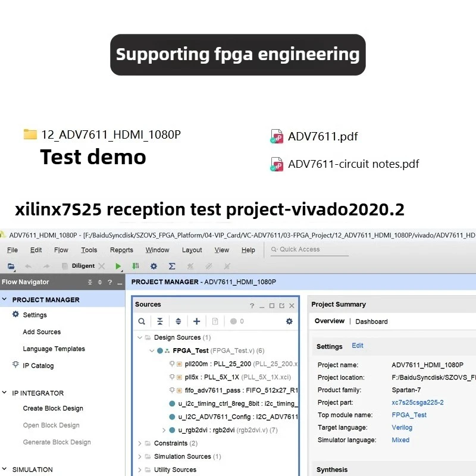
Task: Open Sources panel settings gear
Action: 289,321
